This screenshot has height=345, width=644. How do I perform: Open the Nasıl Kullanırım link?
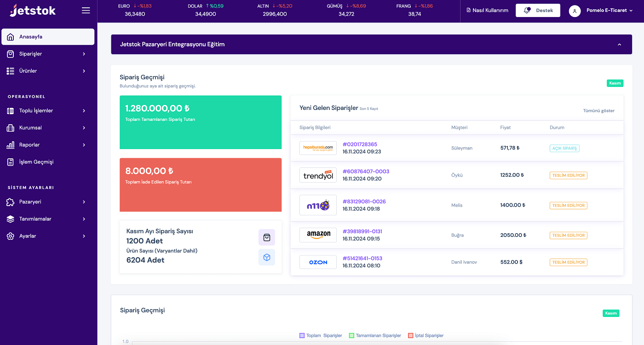(487, 10)
